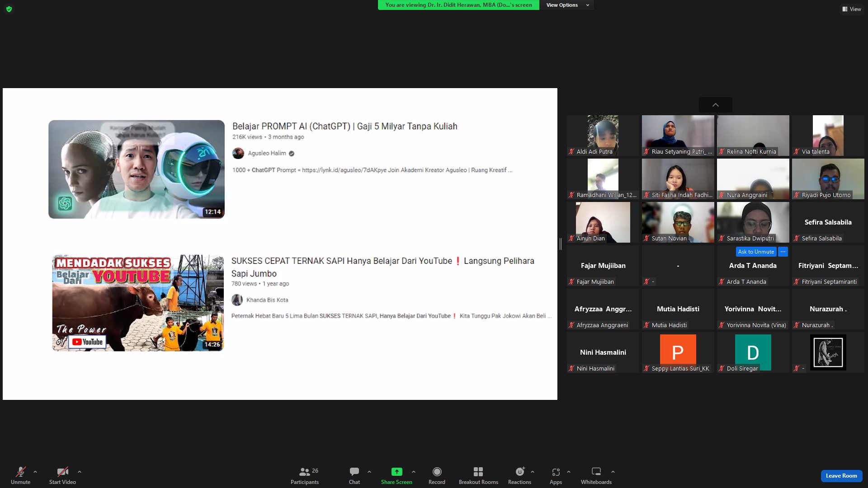Click the 12:14 duration badge on first thumbnail
The image size is (868, 488).
pos(212,212)
